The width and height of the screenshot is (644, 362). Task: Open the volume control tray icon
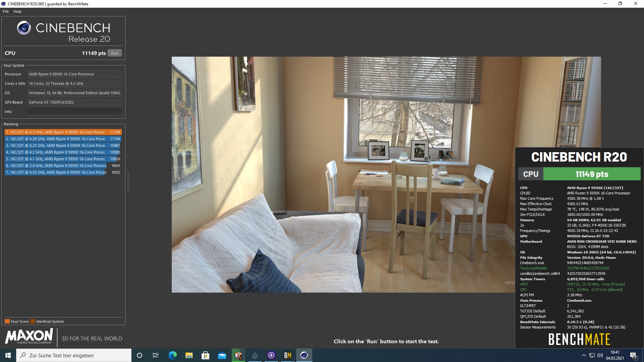tap(600, 355)
